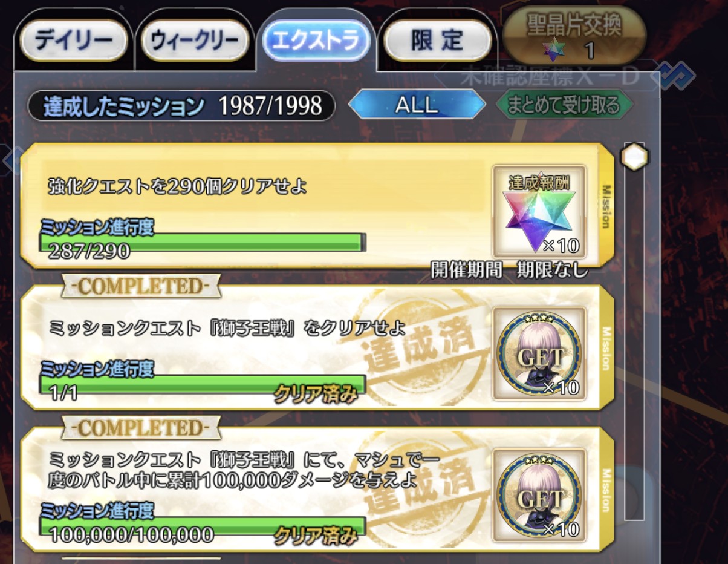Screen dimensions: 728x564
Task: Click the 287/290 mission progress bar
Action: (203, 242)
